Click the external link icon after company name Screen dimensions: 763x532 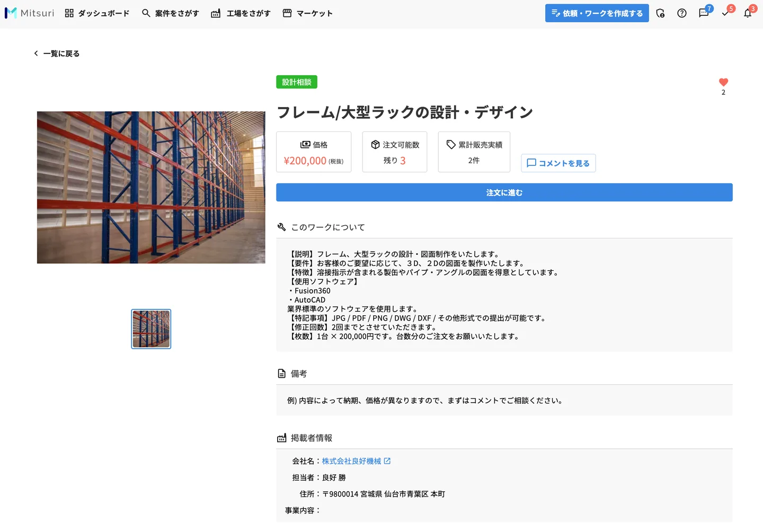pyautogui.click(x=387, y=461)
